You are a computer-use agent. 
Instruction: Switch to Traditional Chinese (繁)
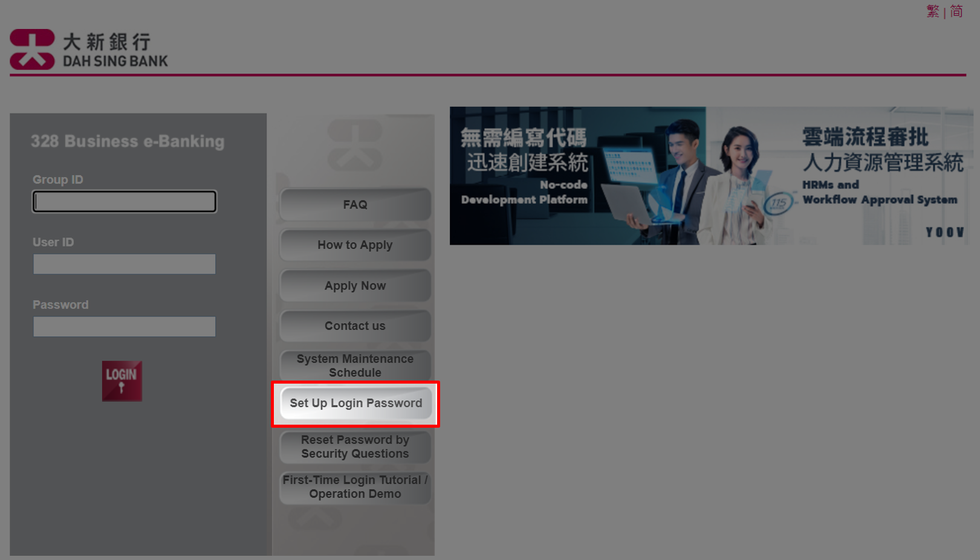point(933,11)
